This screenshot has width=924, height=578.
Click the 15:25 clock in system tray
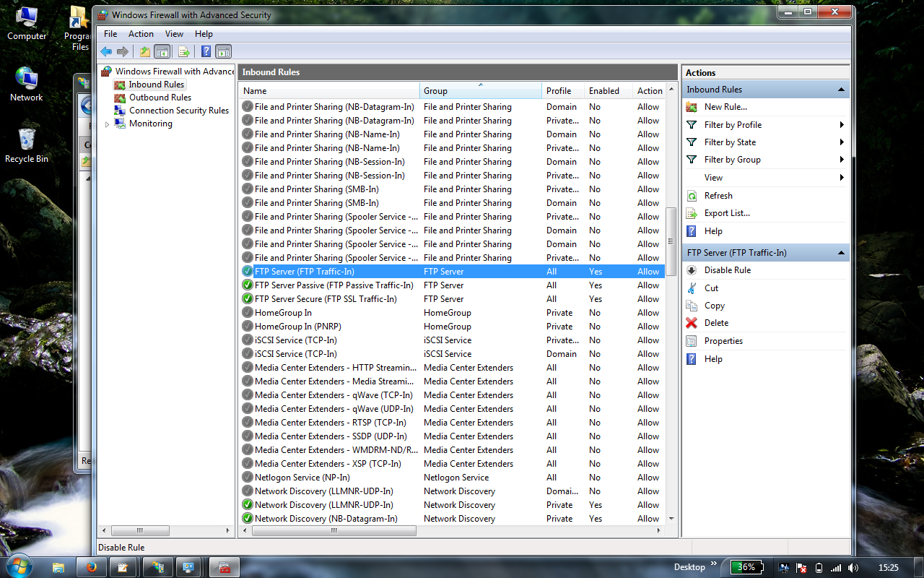tap(889, 568)
